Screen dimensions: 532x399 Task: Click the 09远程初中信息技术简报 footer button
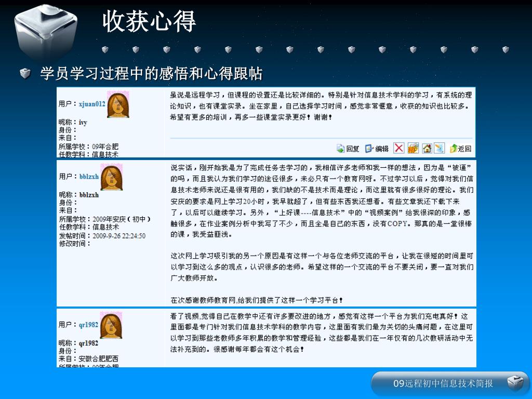450,383
